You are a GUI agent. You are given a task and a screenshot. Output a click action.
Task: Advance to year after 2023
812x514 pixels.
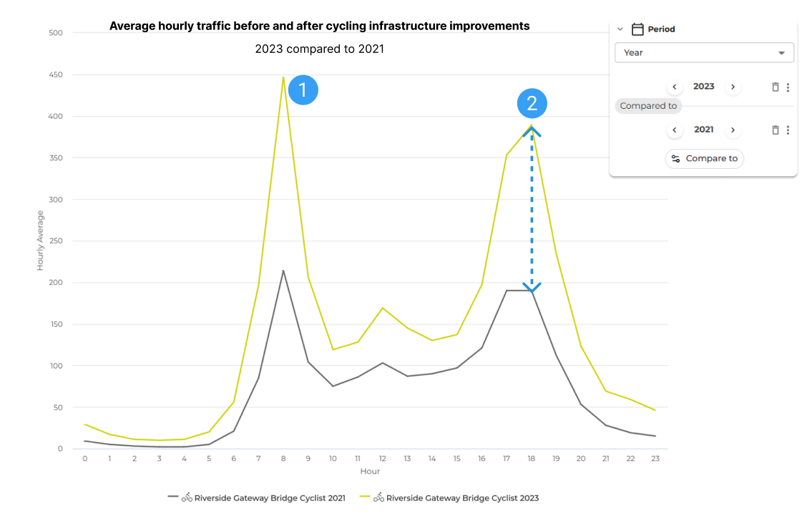pos(733,87)
